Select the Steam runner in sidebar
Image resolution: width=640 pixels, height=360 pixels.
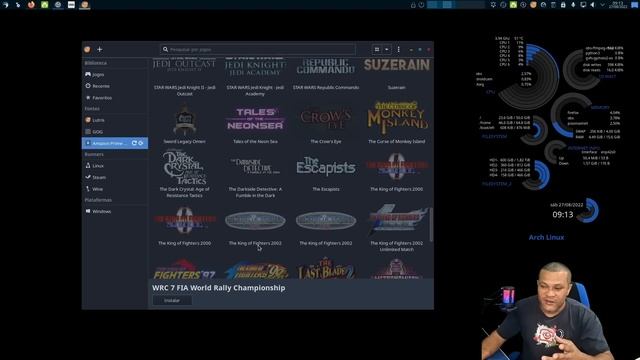(x=115, y=178)
